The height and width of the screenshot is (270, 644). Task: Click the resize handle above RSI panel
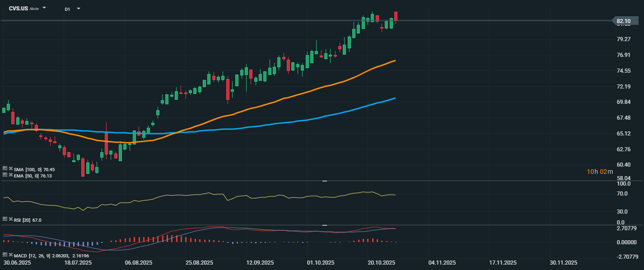pos(324,181)
